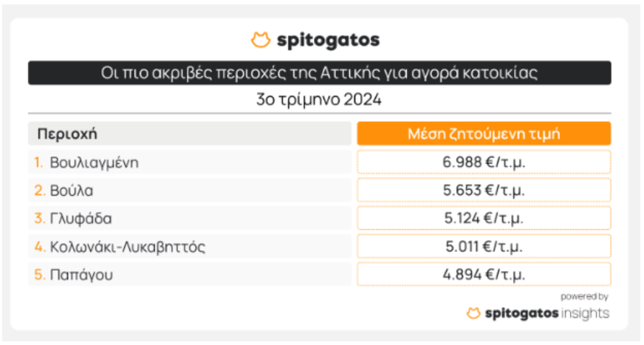Click the spitogatos wordmark at the top
644x345 pixels.
coord(328,40)
